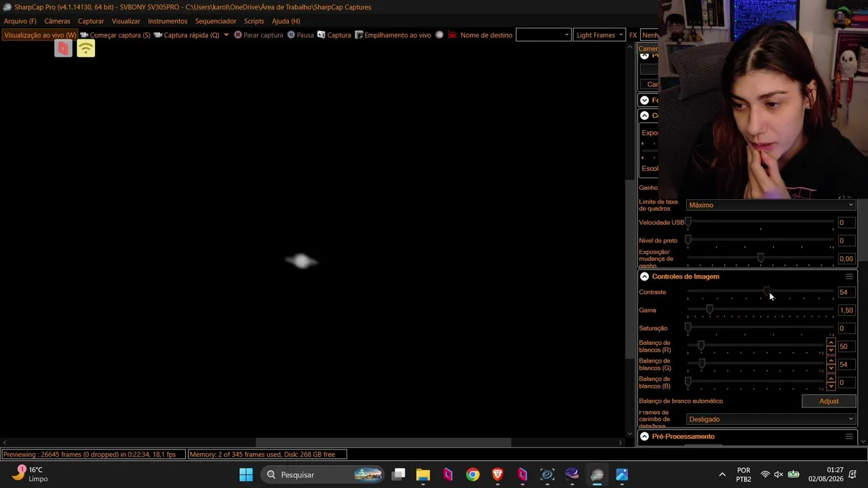Open the Instrumentos menu

(x=167, y=21)
